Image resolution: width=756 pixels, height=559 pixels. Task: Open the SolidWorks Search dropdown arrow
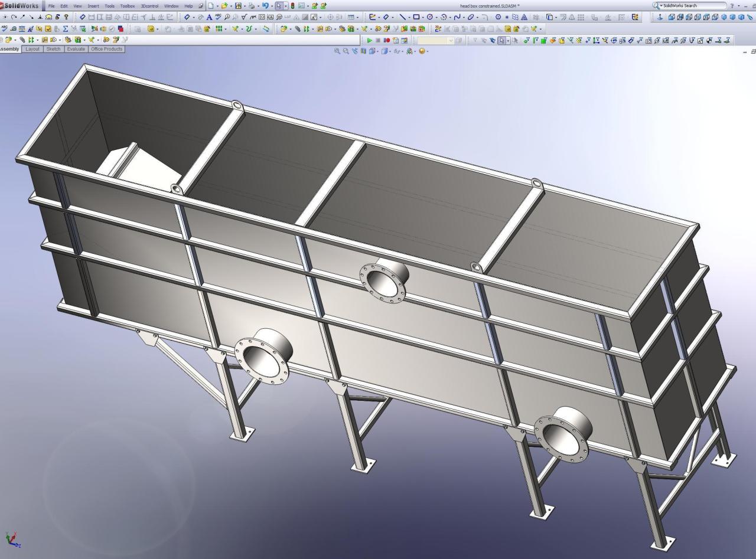tap(661, 6)
